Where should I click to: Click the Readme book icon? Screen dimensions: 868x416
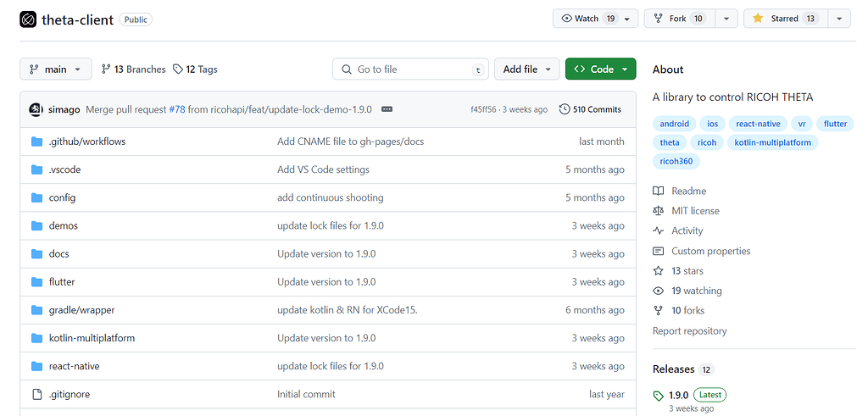click(658, 191)
